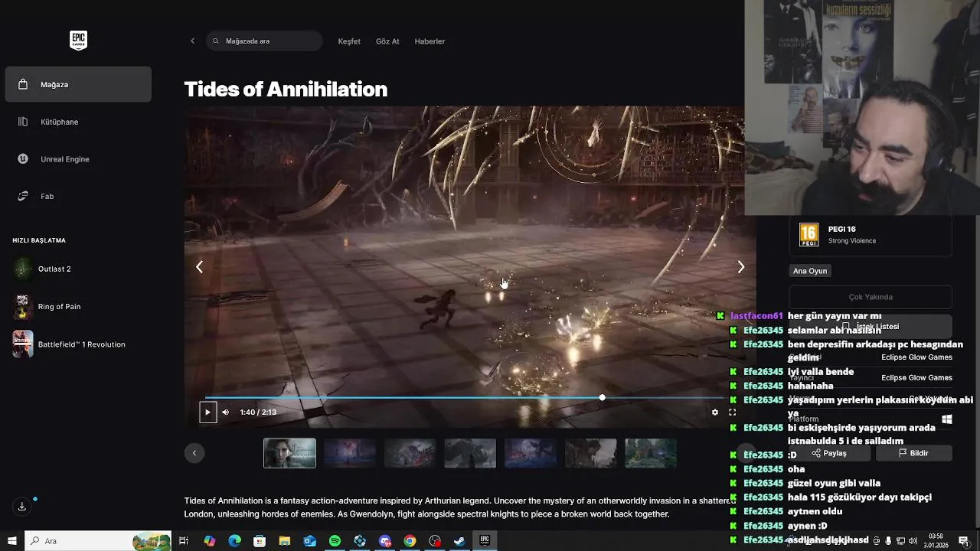The image size is (980, 551).
Task: Show previous media with left carousel arrow
Action: 199,267
